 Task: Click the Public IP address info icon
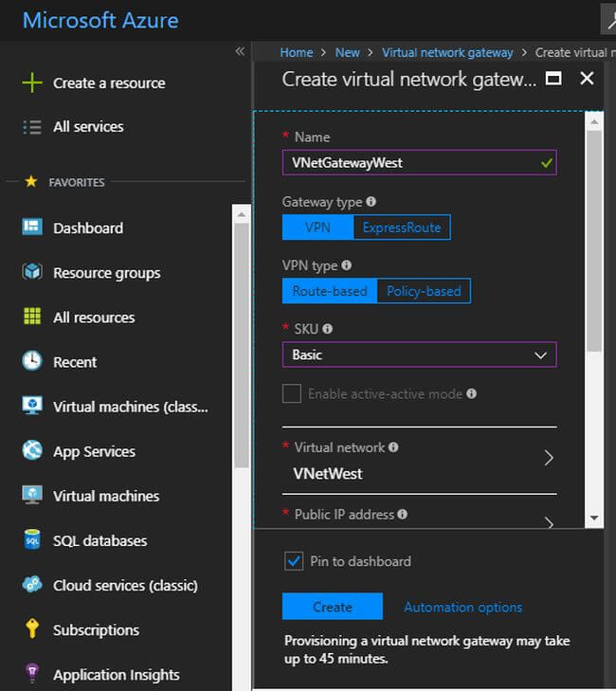point(402,514)
